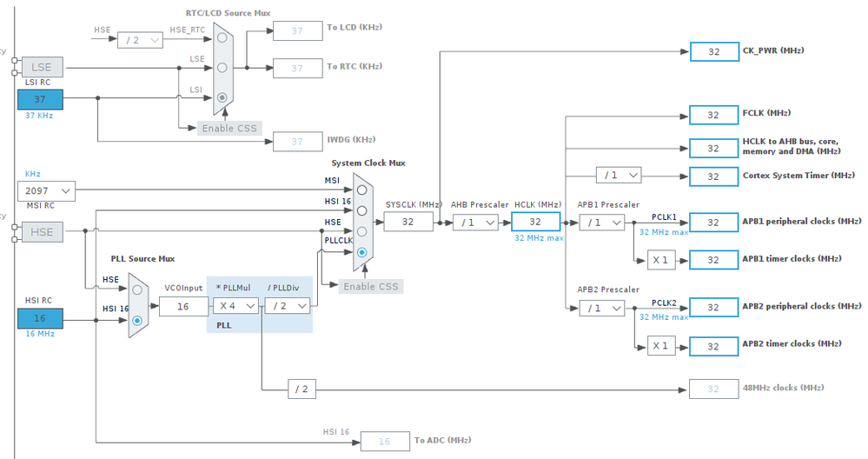Image resolution: width=868 pixels, height=459 pixels.
Task: Open the APB1 Prescaler dropdown
Action: pyautogui.click(x=602, y=223)
